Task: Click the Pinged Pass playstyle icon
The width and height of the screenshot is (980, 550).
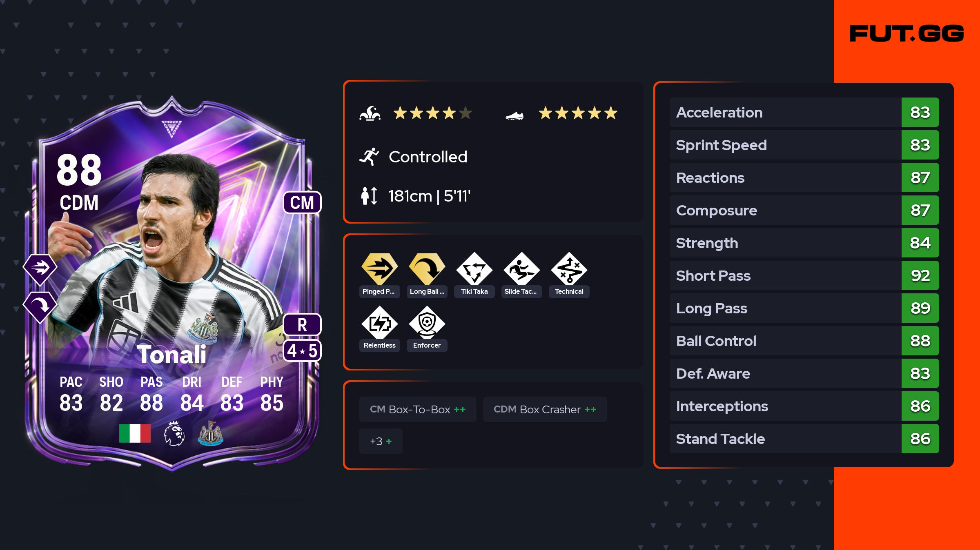Action: click(x=379, y=269)
